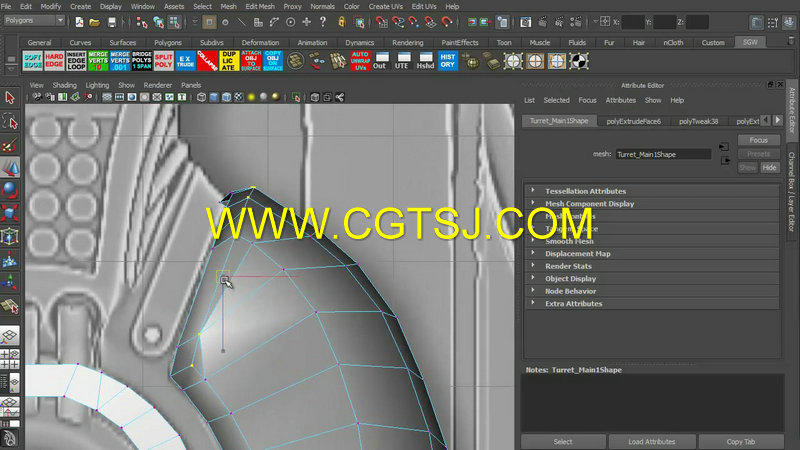The image size is (800, 450).
Task: Click right arrow to scroll node tabs
Action: pos(778,120)
